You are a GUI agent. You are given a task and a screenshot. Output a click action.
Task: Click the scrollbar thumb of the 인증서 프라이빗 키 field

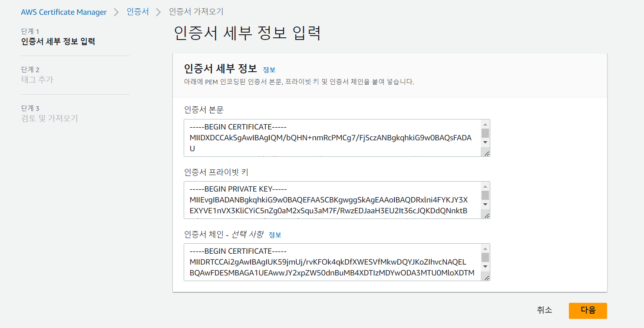[x=485, y=195]
